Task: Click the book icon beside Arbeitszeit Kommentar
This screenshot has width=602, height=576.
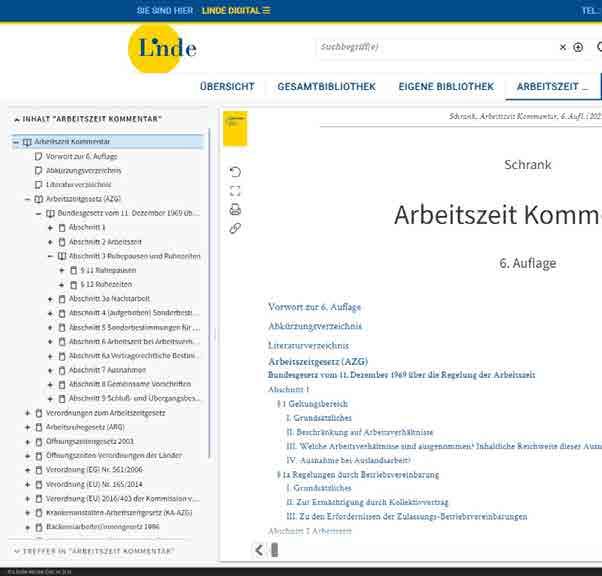Action: [x=27, y=142]
